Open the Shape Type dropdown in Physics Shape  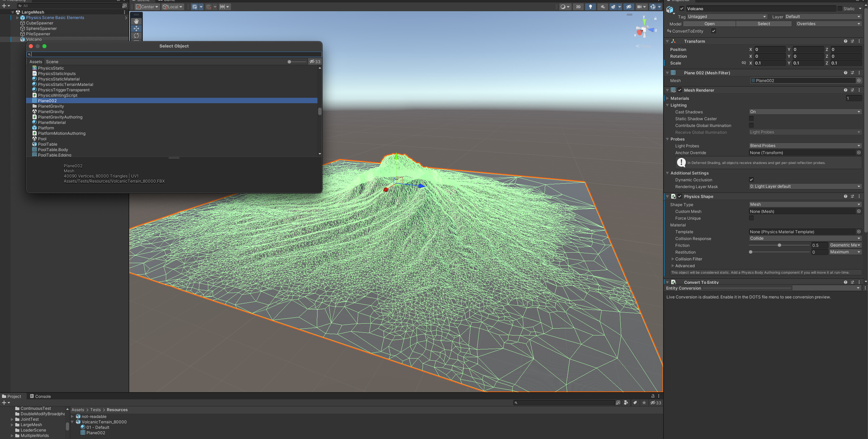point(805,204)
